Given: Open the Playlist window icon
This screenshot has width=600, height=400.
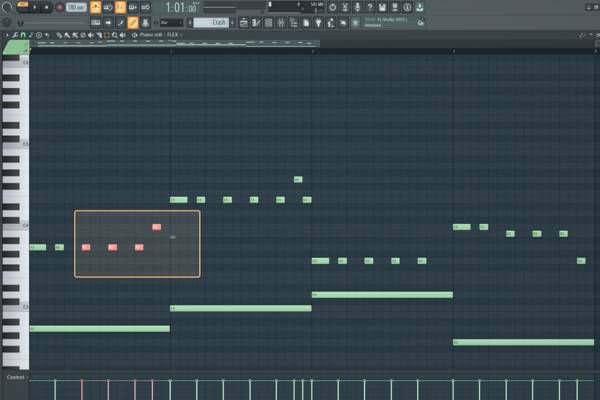Looking at the screenshot, I should pos(243,23).
